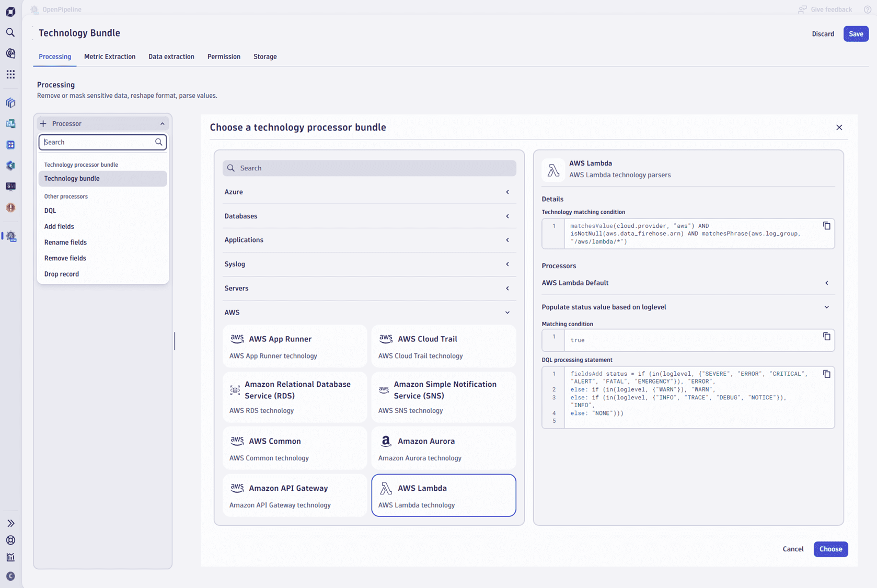877x588 pixels.
Task: Choose the Add fields processor
Action: [102, 226]
